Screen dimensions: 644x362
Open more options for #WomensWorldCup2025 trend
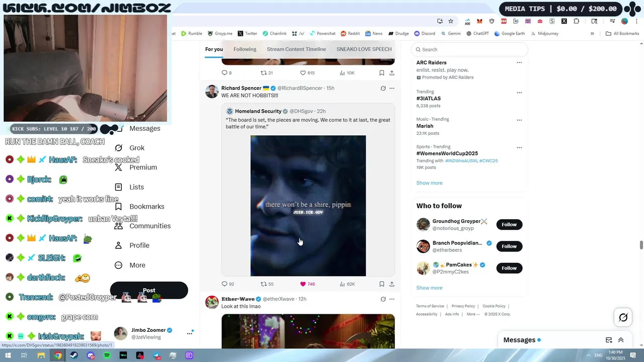point(519,148)
